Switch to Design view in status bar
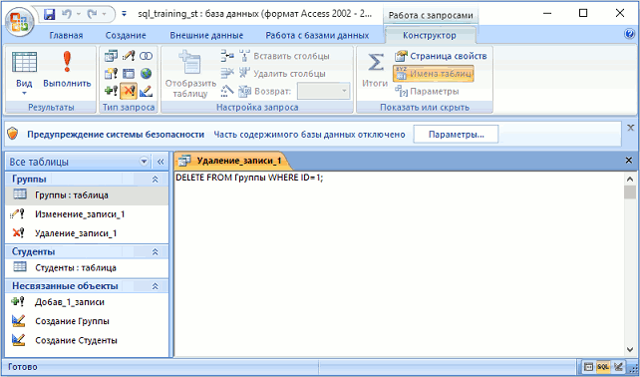640x377 pixels. [618, 367]
